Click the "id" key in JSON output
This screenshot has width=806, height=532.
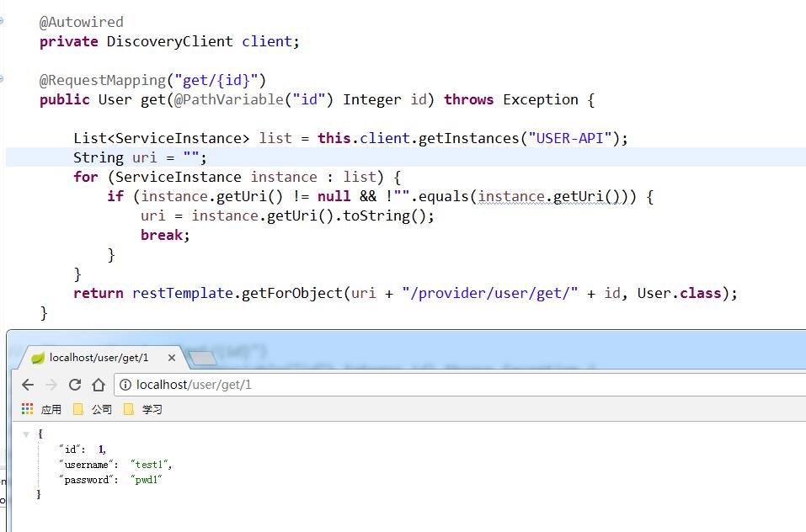coord(70,450)
